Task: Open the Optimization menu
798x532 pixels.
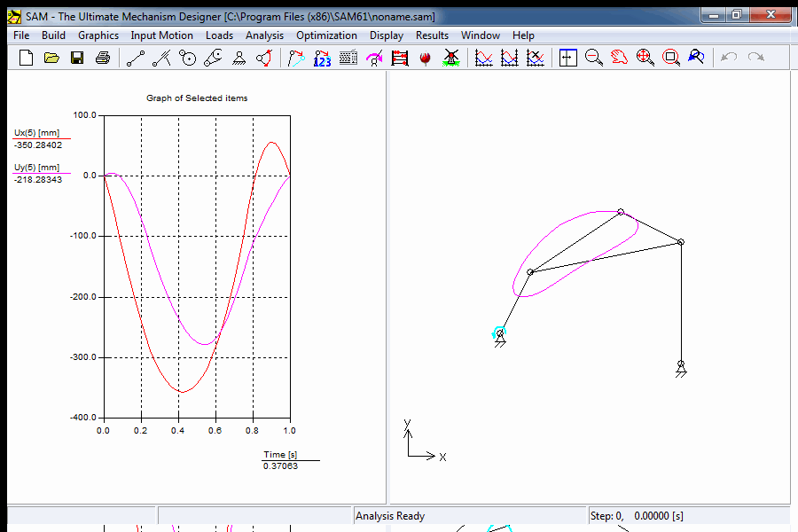Action: (x=326, y=35)
